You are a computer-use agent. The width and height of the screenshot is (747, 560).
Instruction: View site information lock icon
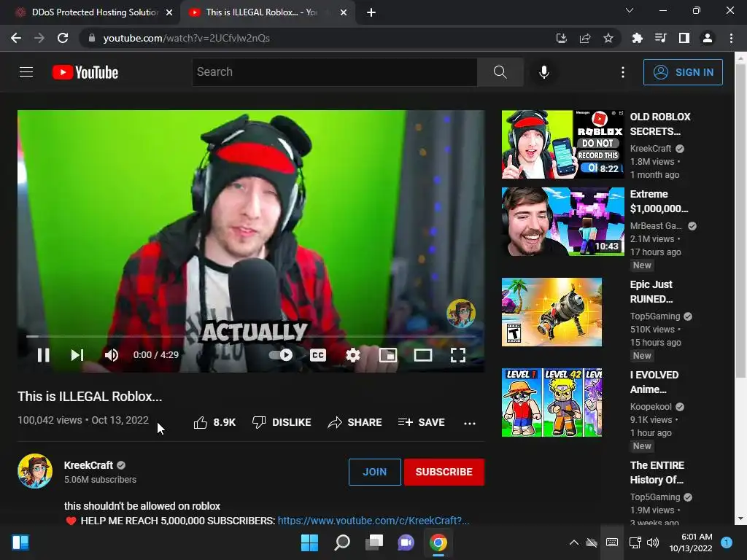(92, 38)
